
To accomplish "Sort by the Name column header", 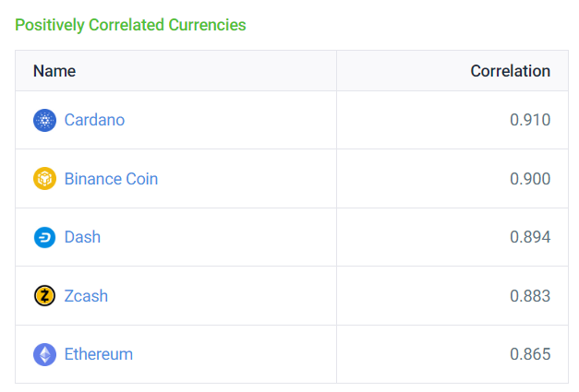I will point(54,71).
